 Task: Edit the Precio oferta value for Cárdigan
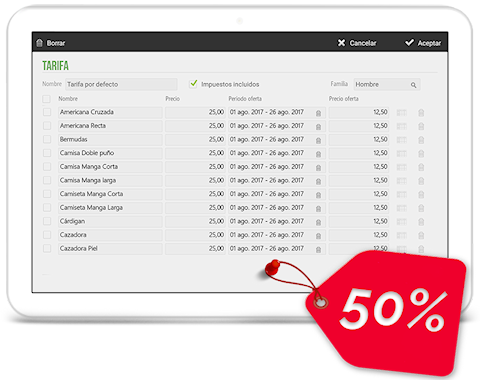[x=359, y=222]
